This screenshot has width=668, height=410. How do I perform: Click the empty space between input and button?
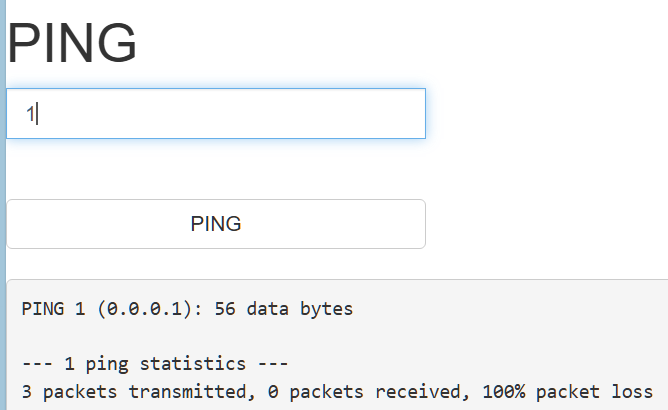[215, 168]
